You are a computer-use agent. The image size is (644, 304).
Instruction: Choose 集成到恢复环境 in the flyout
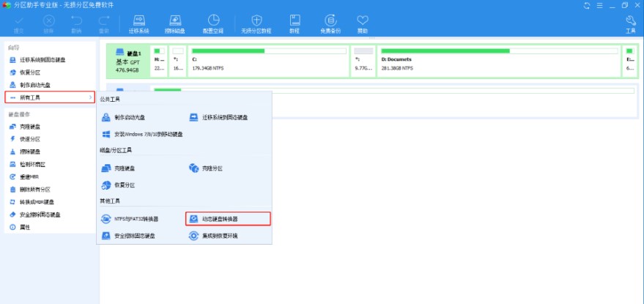click(x=213, y=236)
